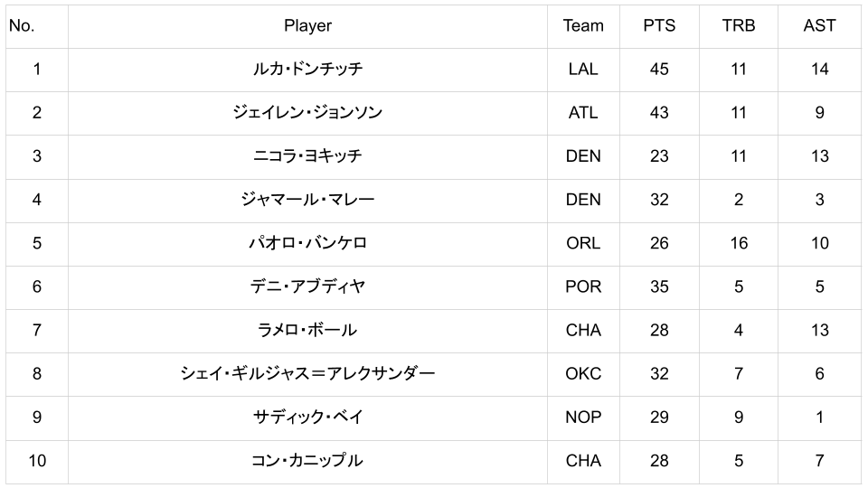This screenshot has width=868, height=488.
Task: Click the Player column header
Action: pyautogui.click(x=307, y=26)
